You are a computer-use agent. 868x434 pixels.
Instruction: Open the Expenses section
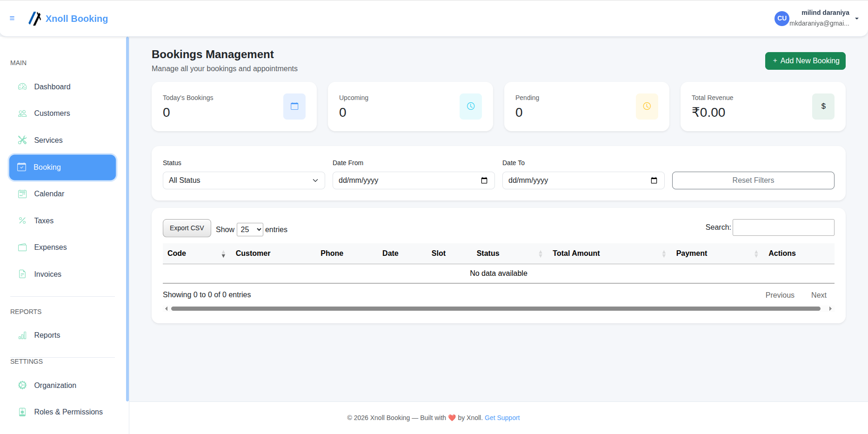point(50,247)
